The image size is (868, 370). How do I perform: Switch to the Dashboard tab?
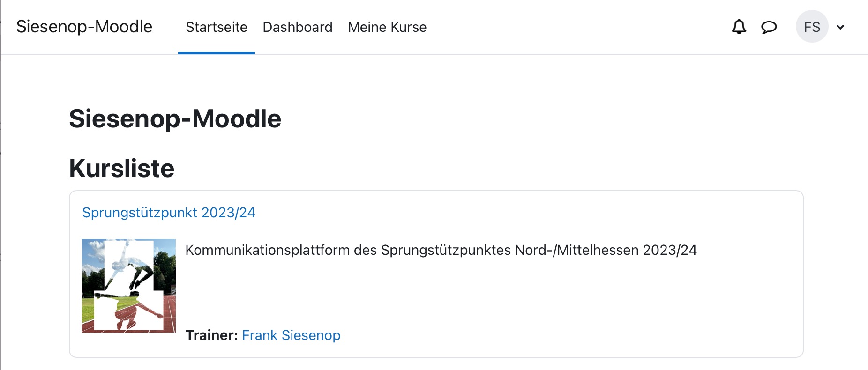pos(298,27)
